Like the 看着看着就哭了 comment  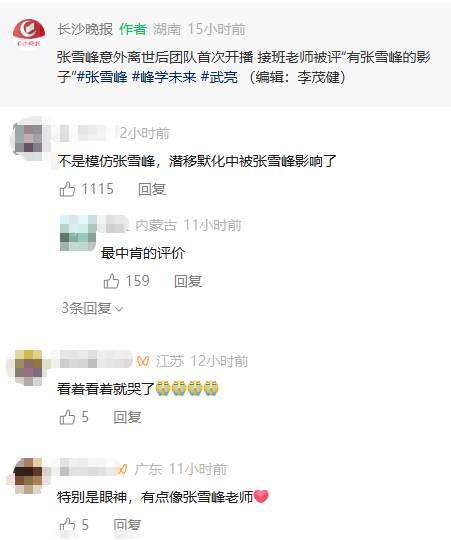(67, 417)
